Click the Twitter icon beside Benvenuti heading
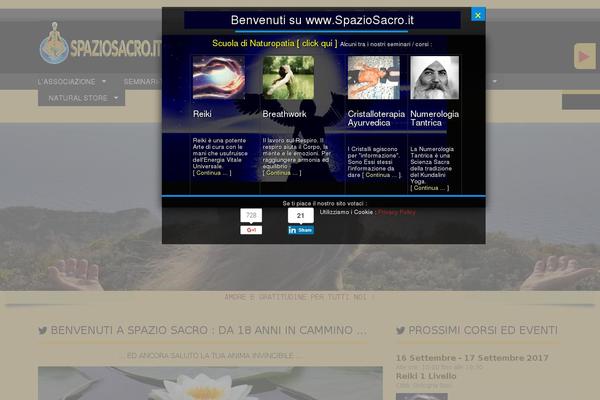The image size is (600, 400). (x=42, y=330)
